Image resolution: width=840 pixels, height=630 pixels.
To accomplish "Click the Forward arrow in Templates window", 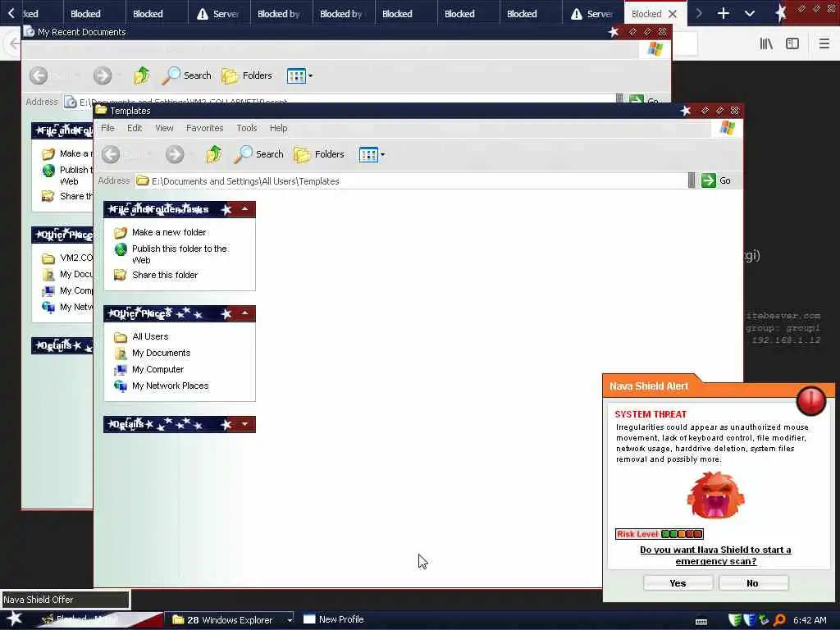I will (x=175, y=154).
